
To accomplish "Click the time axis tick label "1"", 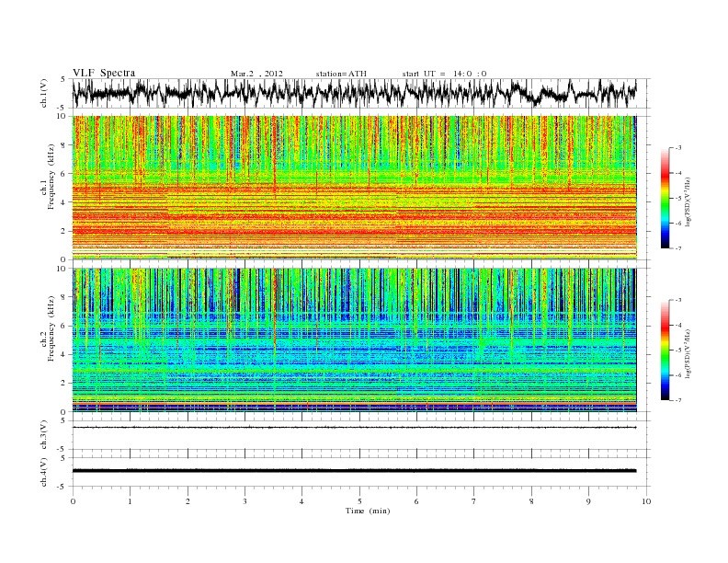I will (130, 501).
